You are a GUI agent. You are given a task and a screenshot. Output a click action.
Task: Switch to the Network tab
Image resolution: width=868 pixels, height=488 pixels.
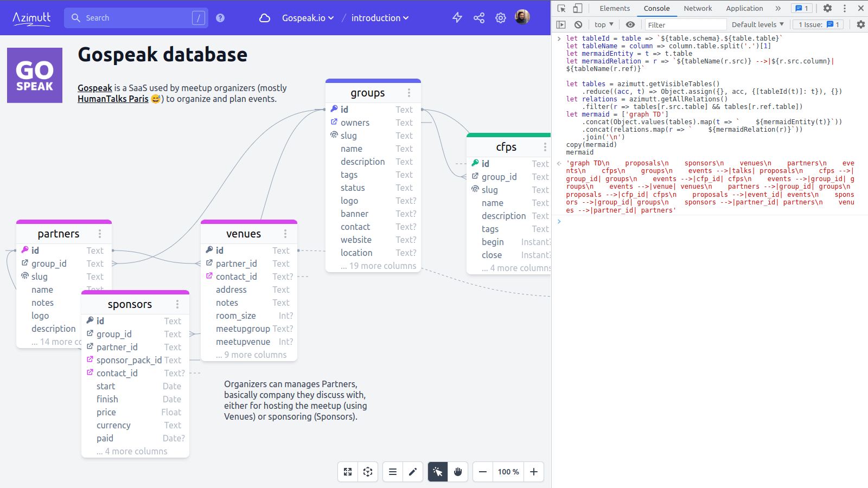coord(698,8)
